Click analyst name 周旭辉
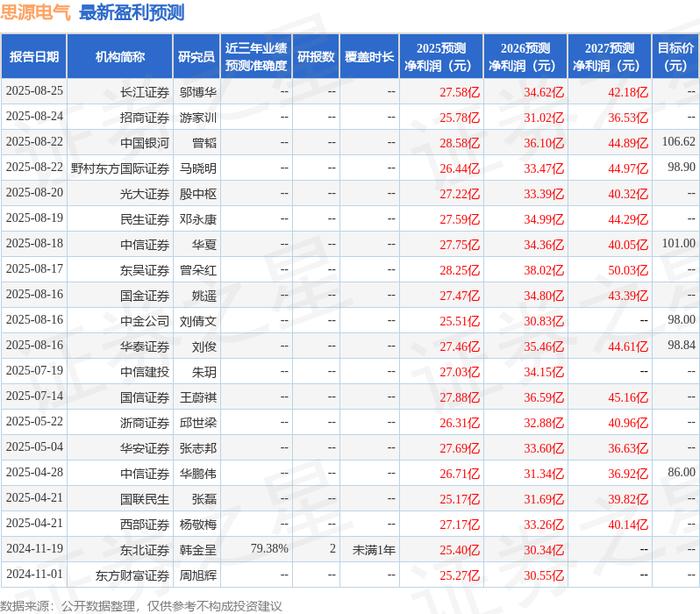 [198, 576]
